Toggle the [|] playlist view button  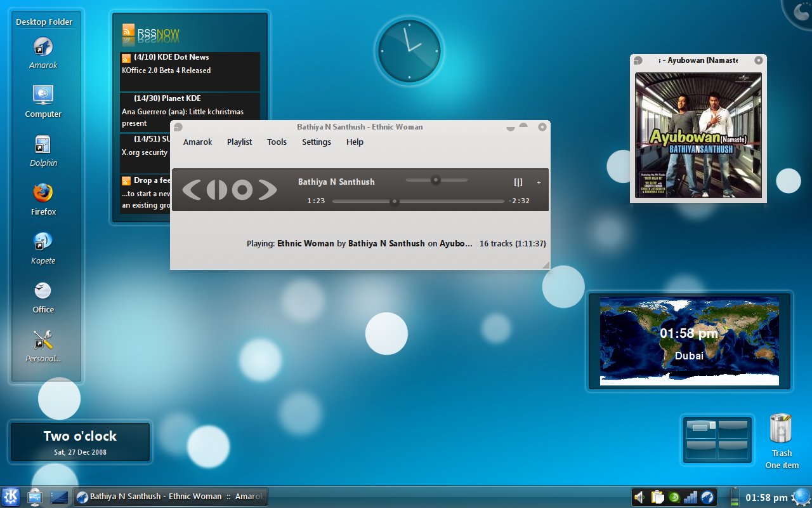tap(518, 182)
